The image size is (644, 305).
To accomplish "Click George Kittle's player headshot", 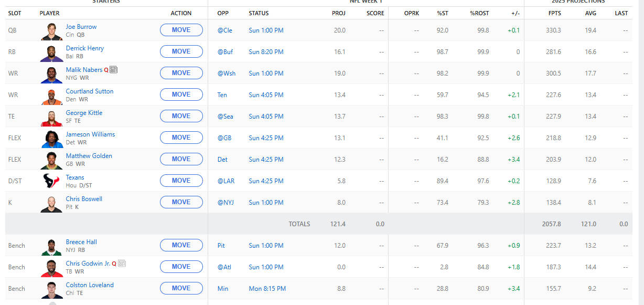I will tap(51, 118).
